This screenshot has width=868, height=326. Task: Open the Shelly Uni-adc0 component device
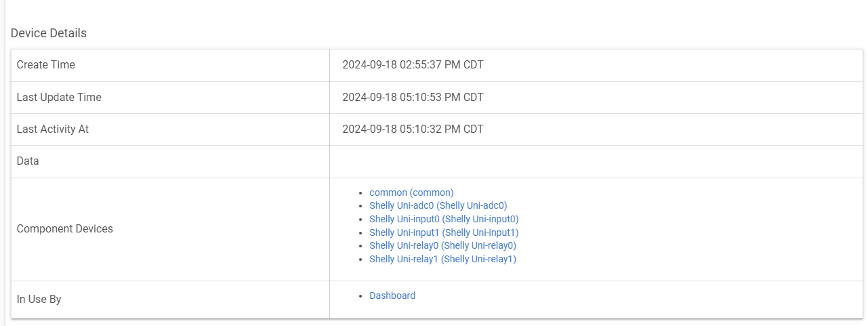(438, 205)
